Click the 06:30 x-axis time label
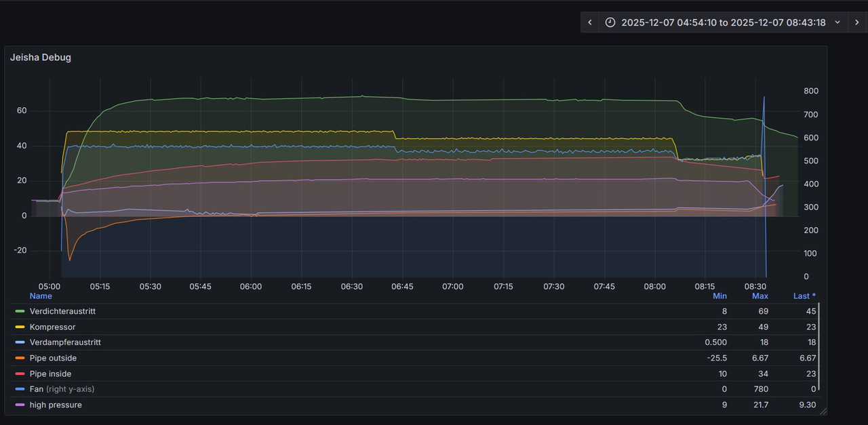 point(352,287)
